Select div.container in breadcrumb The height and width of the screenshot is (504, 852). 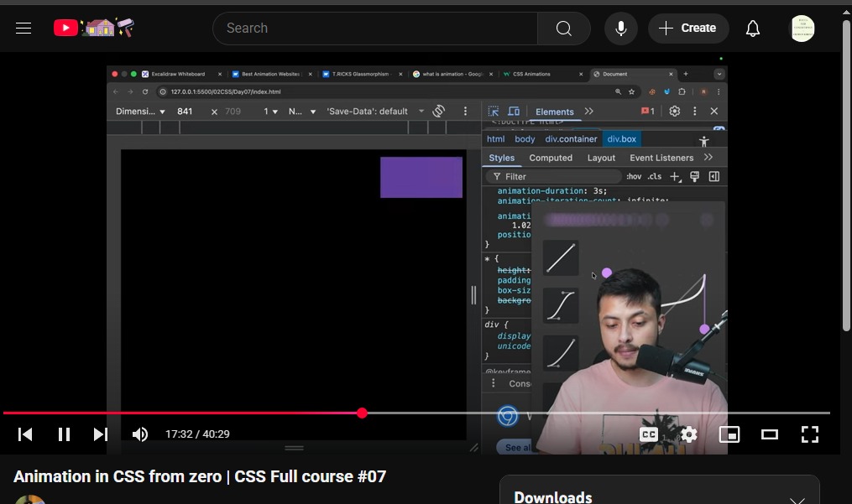[571, 139]
